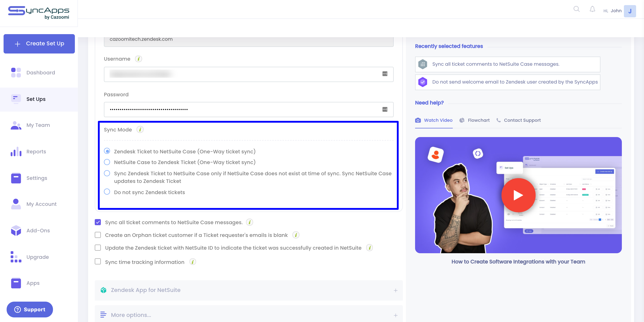Click the Support help button

tap(30, 310)
